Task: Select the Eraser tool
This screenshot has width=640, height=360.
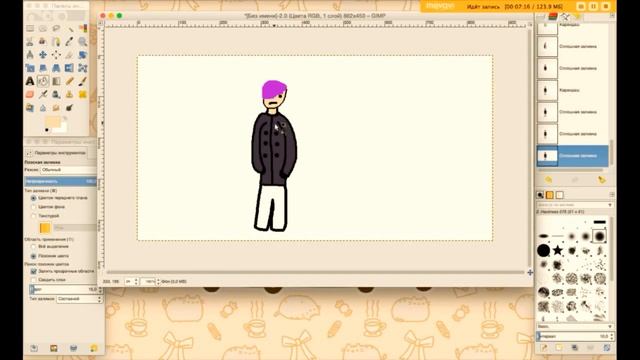Action: 30,94
